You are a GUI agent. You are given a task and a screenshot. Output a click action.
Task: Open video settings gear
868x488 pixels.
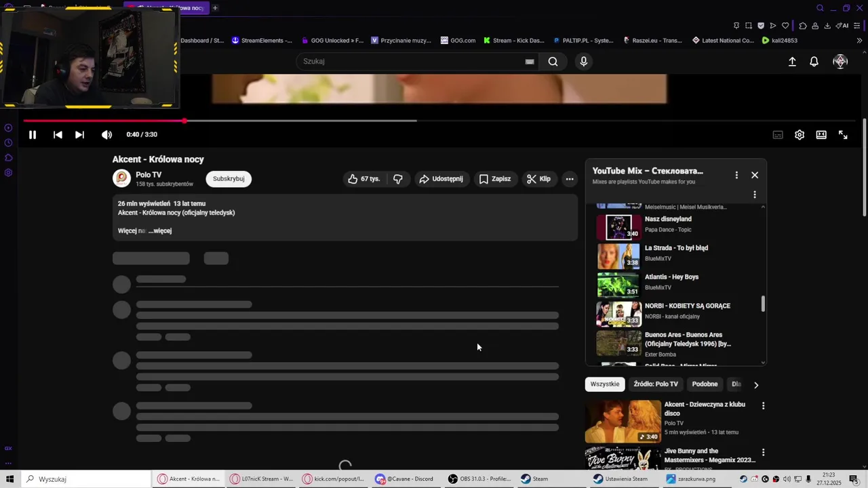coord(800,135)
